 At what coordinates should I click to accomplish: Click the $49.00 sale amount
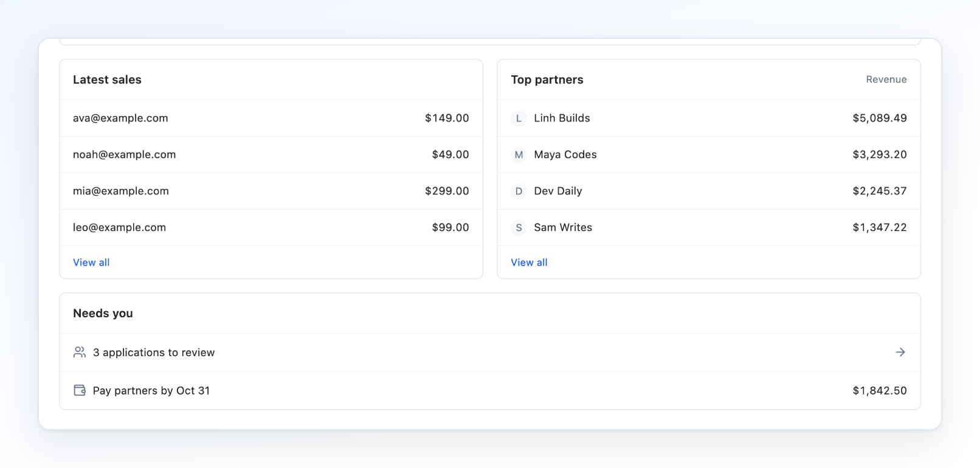(450, 154)
